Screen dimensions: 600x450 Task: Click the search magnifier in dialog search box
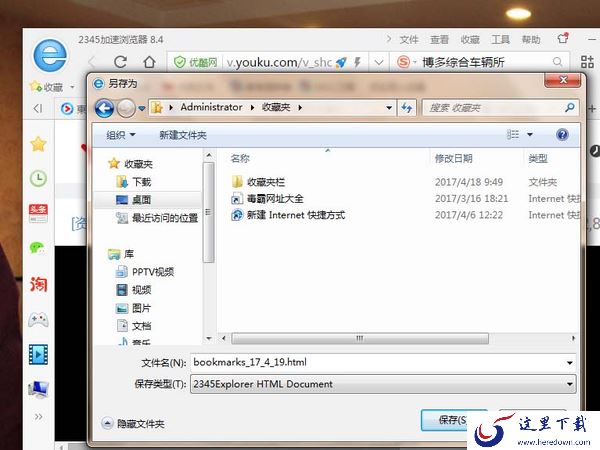pyautogui.click(x=570, y=108)
